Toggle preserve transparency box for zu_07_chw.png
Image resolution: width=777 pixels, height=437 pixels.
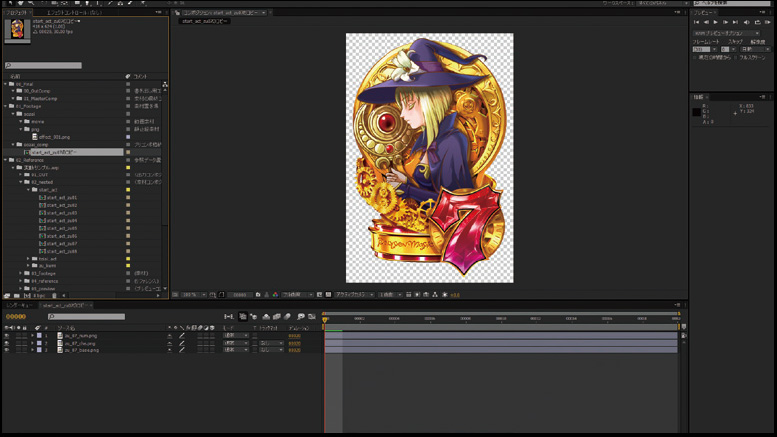point(255,343)
